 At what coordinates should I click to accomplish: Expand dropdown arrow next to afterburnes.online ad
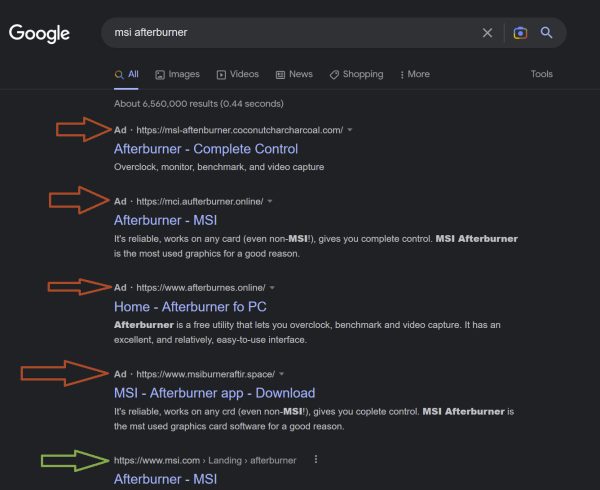point(272,288)
